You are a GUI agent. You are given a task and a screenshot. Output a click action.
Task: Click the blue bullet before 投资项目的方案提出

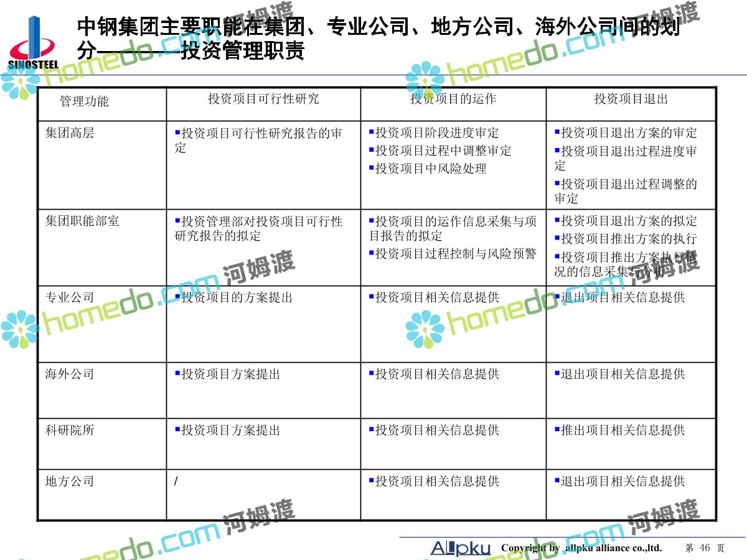[x=177, y=296]
